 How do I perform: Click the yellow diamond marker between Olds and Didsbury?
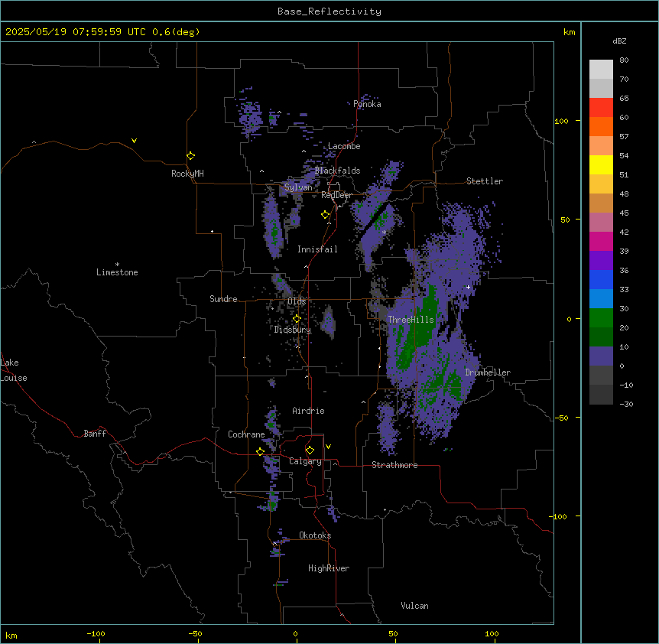(x=297, y=319)
